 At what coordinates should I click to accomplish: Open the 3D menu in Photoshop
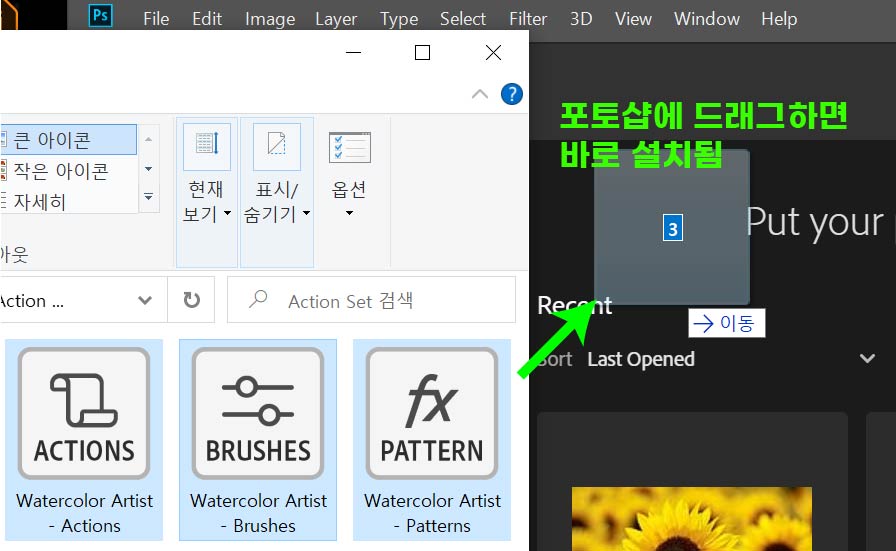[x=581, y=19]
